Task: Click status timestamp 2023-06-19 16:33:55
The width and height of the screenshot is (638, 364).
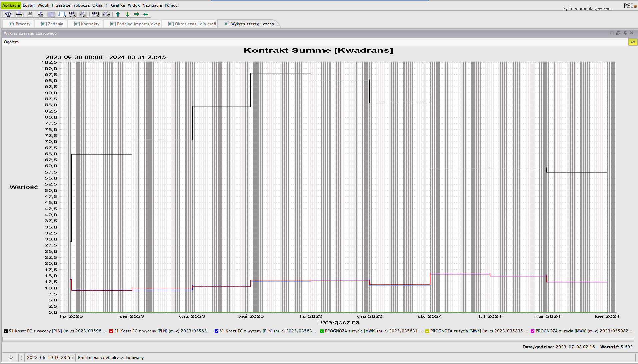Action: [x=50, y=358]
